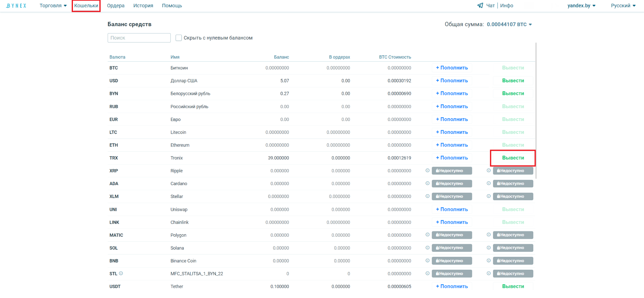Click the info icon beside STL deposit unavailable

click(x=427, y=273)
